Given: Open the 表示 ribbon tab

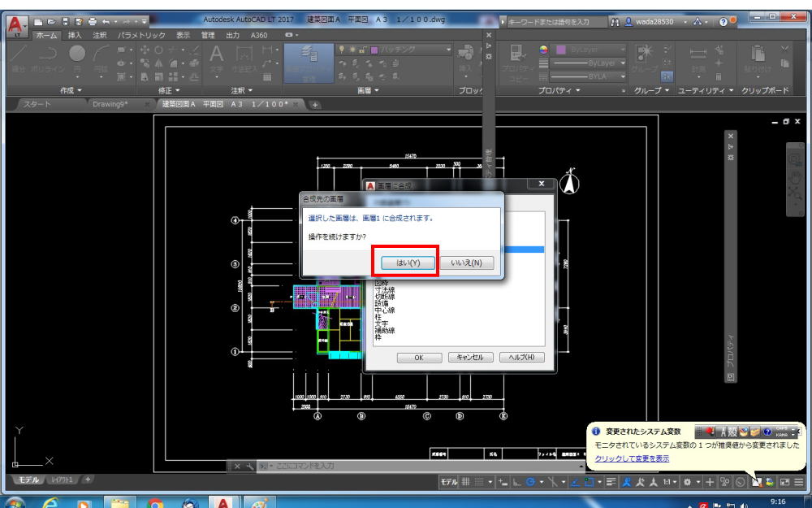Looking at the screenshot, I should tap(183, 35).
